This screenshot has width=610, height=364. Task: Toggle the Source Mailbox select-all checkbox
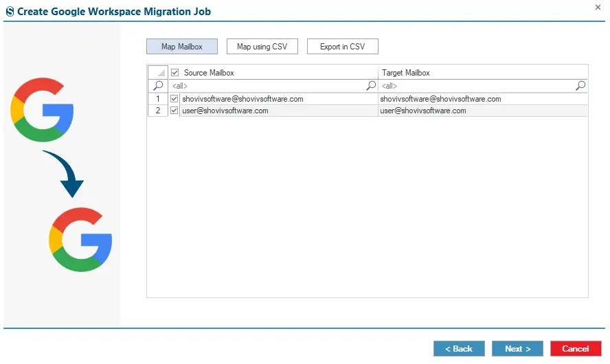[x=174, y=72]
